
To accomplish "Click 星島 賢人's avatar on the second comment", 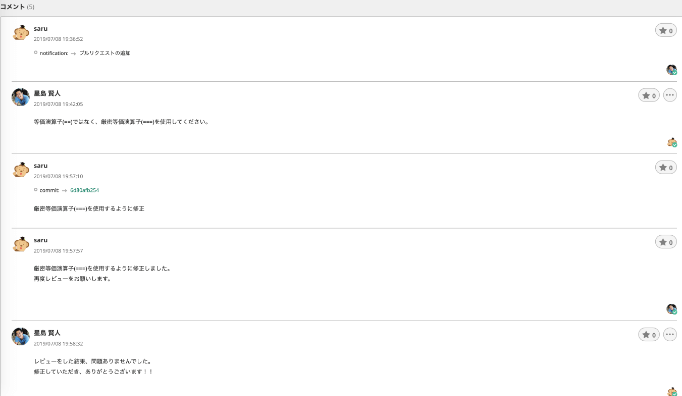I will (20, 97).
